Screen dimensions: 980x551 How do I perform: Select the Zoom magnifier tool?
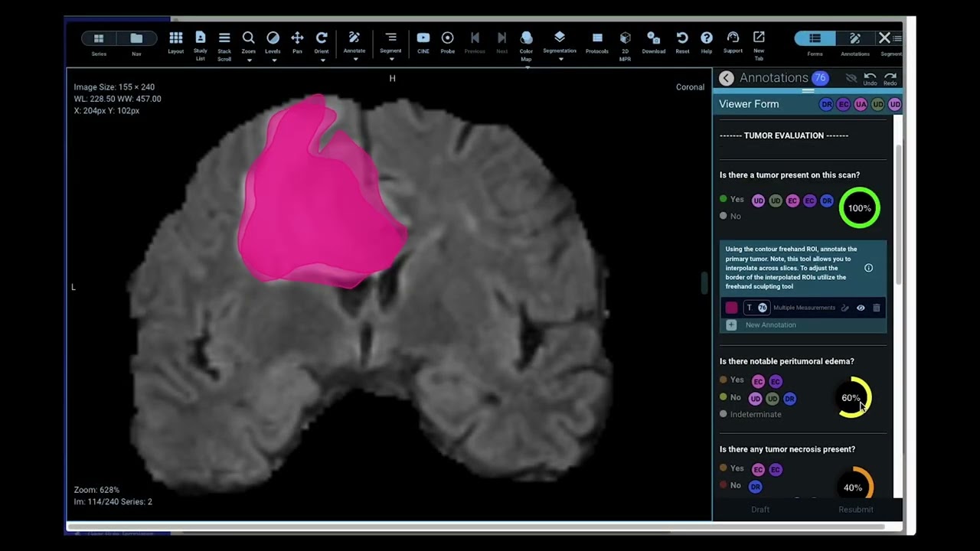[248, 37]
